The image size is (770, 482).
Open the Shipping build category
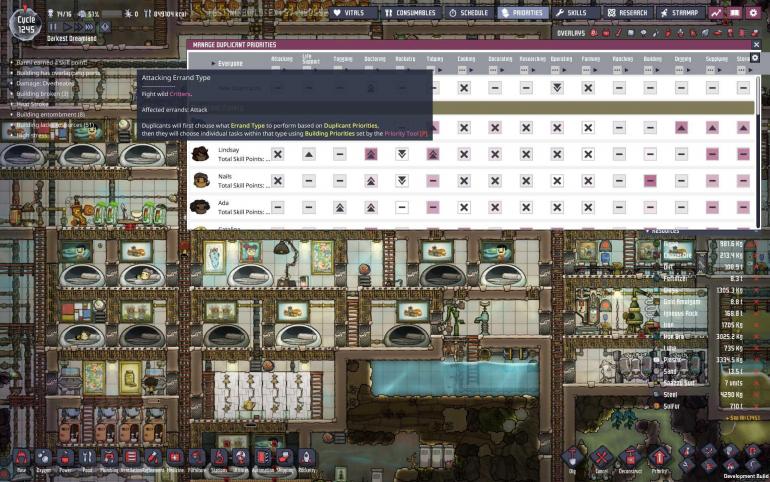[284, 458]
